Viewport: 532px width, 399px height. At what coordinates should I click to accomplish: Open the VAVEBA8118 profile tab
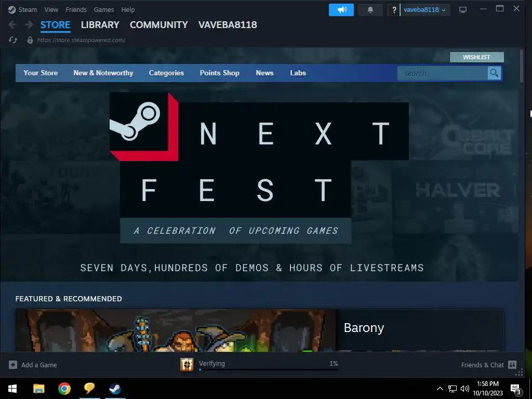228,25
